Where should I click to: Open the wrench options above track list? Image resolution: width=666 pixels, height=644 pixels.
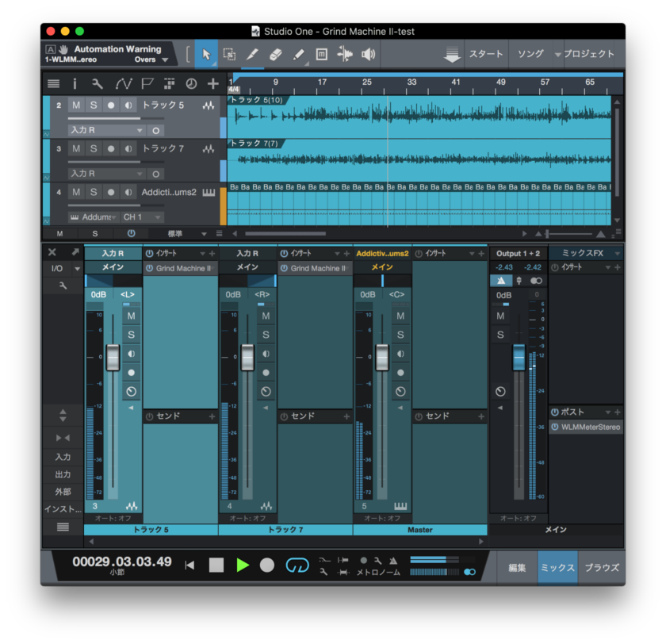point(98,84)
